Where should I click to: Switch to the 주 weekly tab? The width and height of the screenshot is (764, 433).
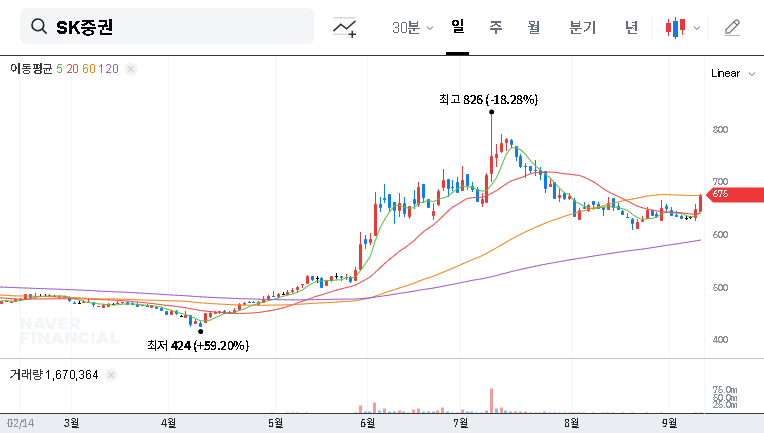(x=496, y=27)
